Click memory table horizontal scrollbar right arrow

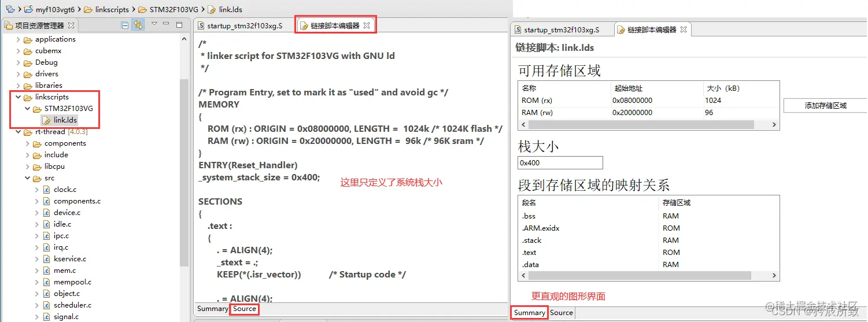coord(775,125)
